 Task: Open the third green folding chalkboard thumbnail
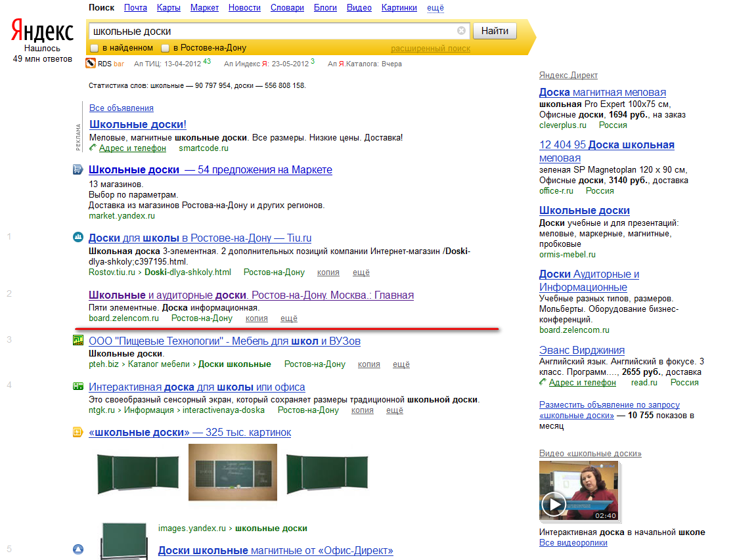327,474
